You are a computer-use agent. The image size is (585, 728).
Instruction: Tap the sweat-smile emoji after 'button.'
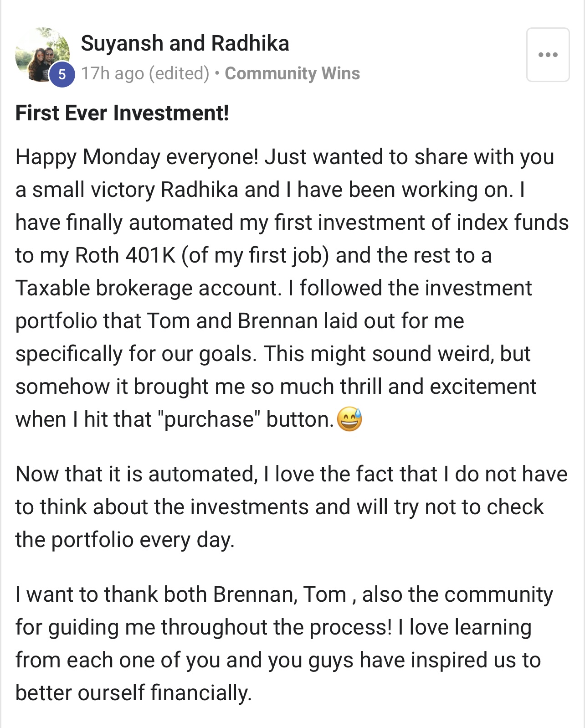[x=349, y=419]
